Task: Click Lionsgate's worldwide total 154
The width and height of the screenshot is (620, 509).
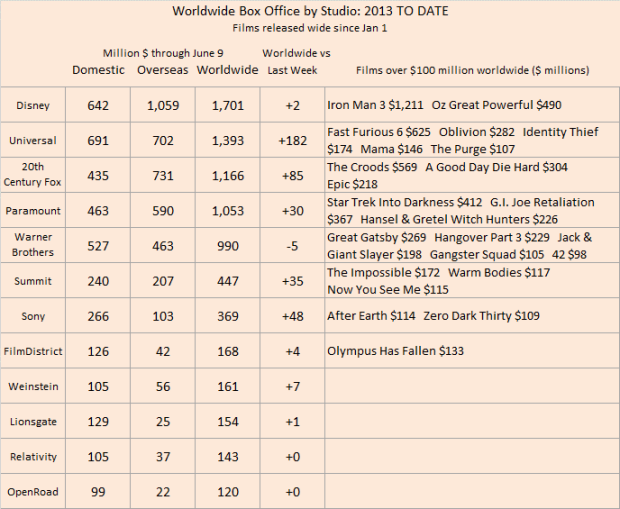Action: coord(228,422)
